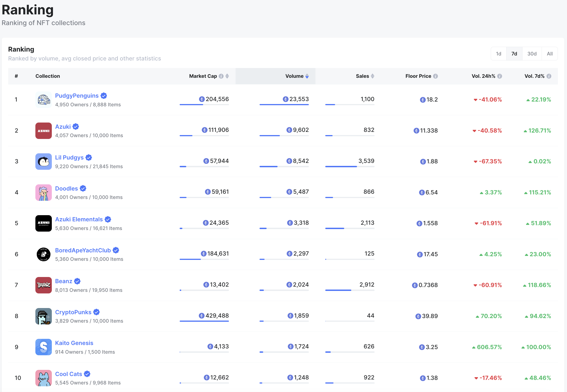567x392 pixels.
Task: Click the Vol. 7d% info icon
Action: [549, 76]
